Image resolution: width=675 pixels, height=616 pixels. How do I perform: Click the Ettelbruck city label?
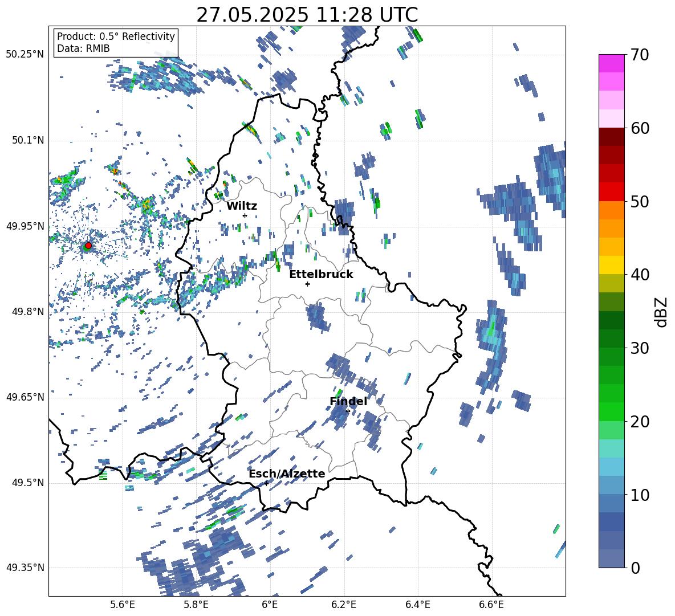[321, 275]
